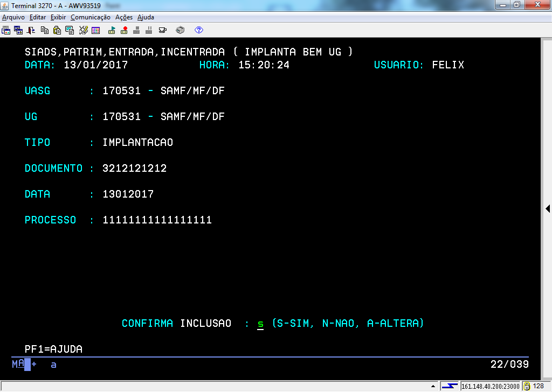
Task: Close the Terminal 3270 window
Action: (x=538, y=5)
